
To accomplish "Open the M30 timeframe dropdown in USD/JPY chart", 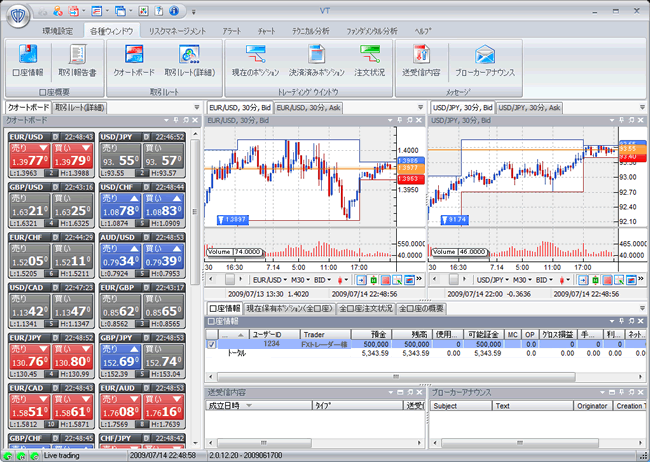I will pyautogui.click(x=522, y=280).
